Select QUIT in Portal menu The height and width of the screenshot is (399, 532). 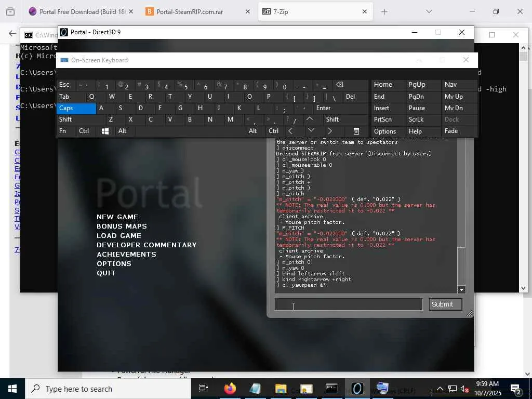point(106,273)
